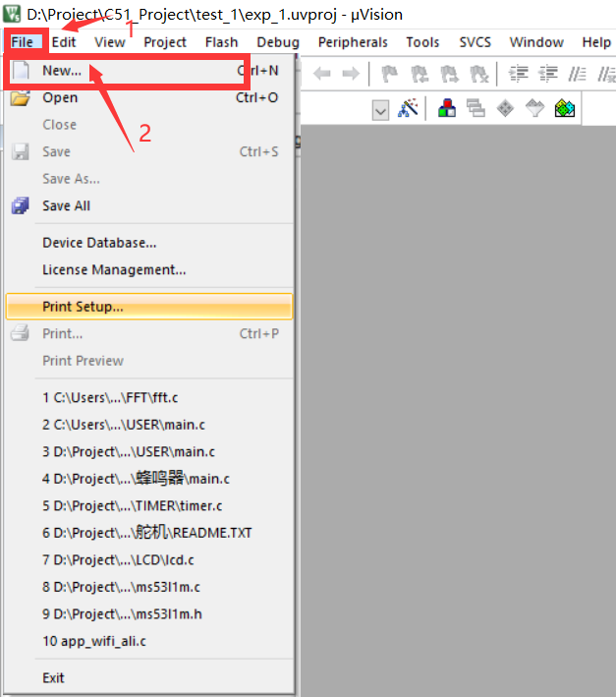The width and height of the screenshot is (616, 697).
Task: Open the Tools menu
Action: tap(422, 42)
